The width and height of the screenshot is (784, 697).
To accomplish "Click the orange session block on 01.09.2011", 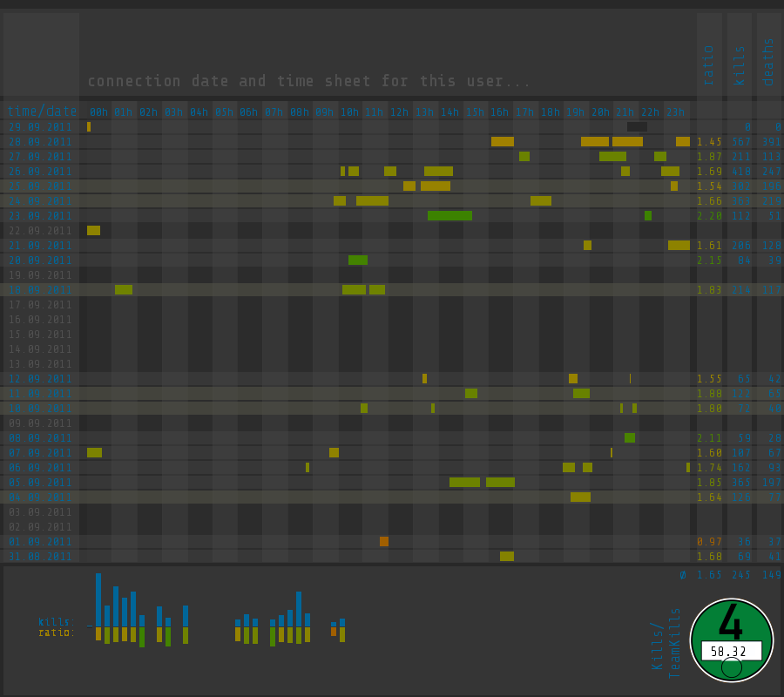I will tap(384, 542).
